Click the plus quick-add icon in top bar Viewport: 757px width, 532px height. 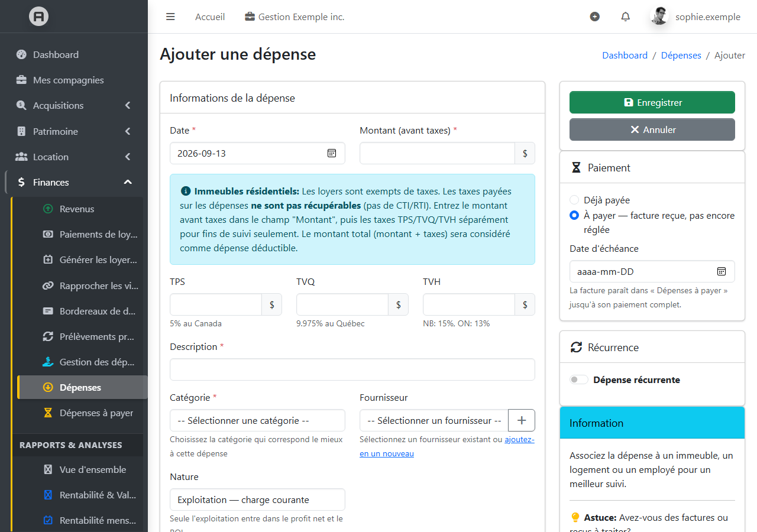coord(595,17)
